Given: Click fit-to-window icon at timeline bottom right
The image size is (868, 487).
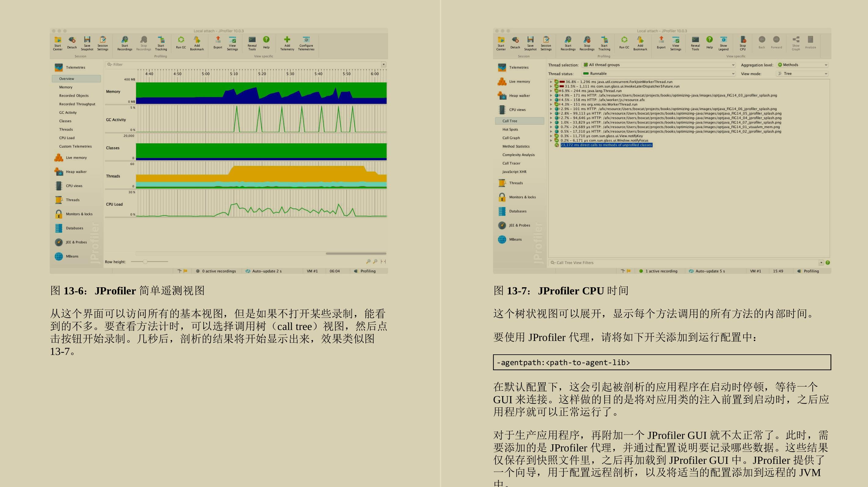Looking at the screenshot, I should (383, 261).
